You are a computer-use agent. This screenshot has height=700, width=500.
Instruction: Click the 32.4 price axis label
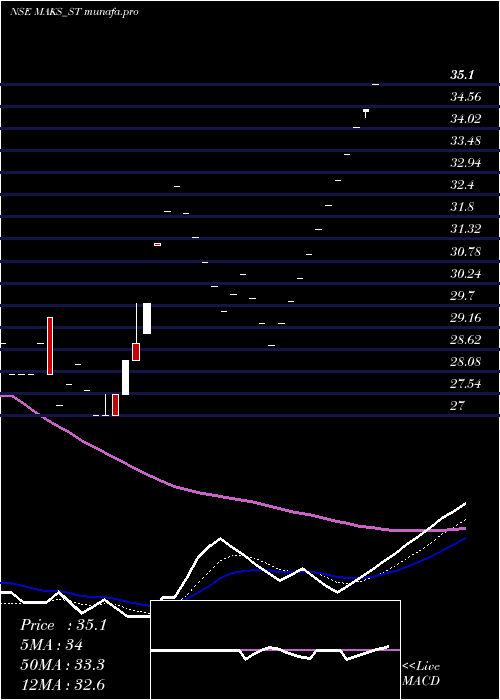pos(462,185)
